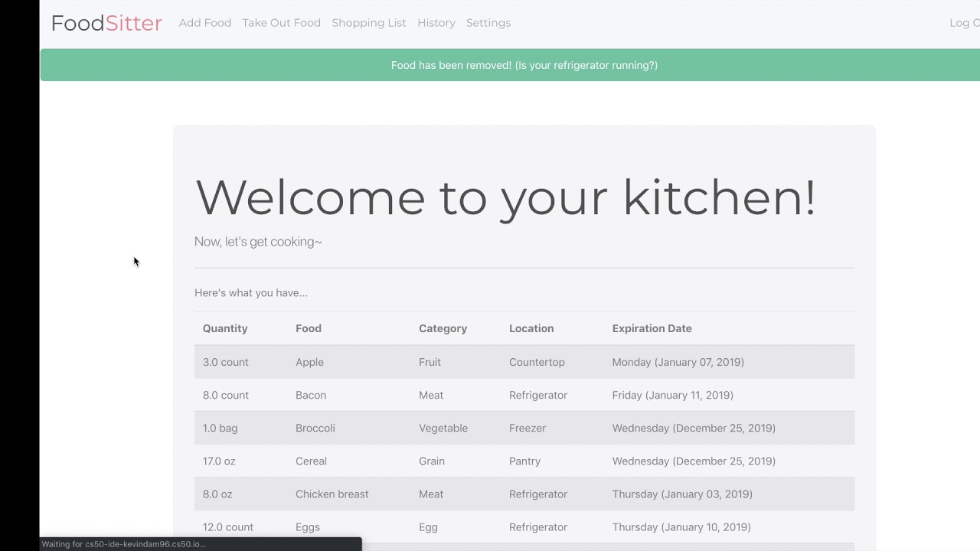Select 'Thursday (January 10, 2019)' date cell
This screenshot has height=551, width=980.
(681, 527)
